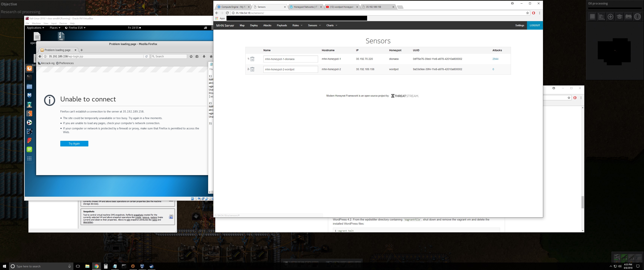Reload the Chrome page at 35.184.54.18

pyautogui.click(x=227, y=13)
